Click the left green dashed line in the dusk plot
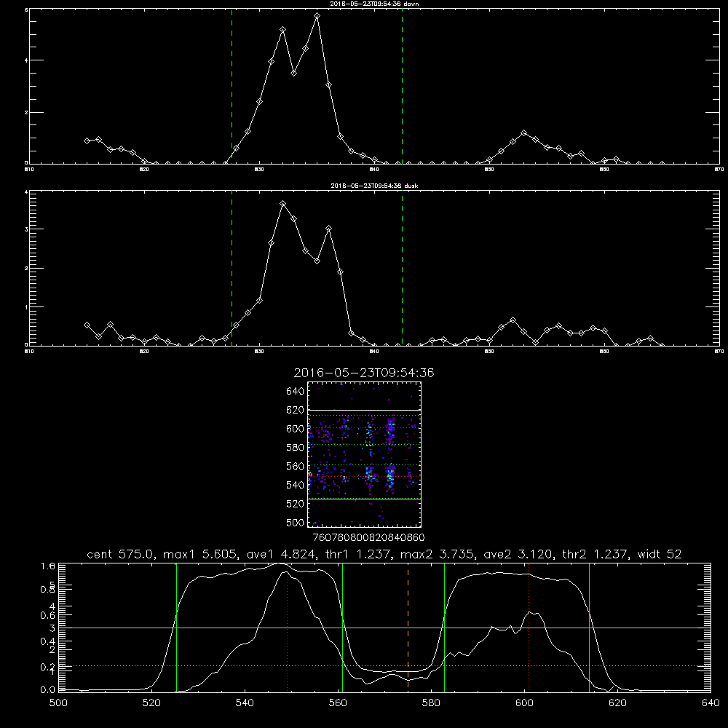728x728 pixels. (232, 268)
